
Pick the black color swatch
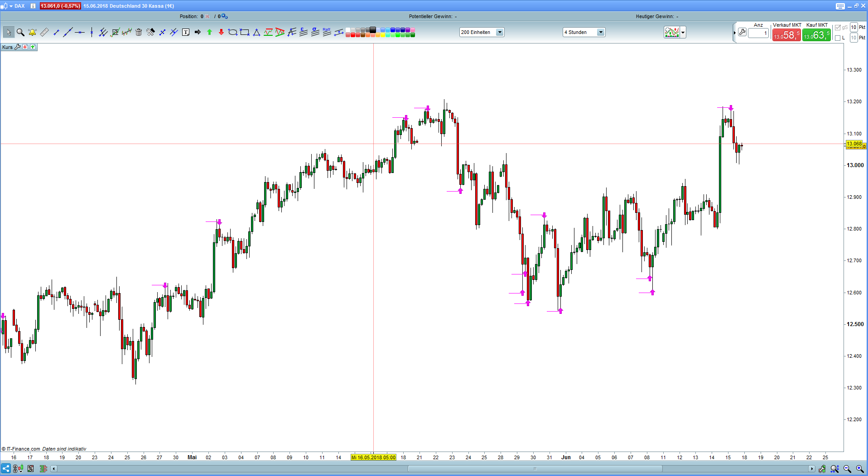(x=372, y=30)
